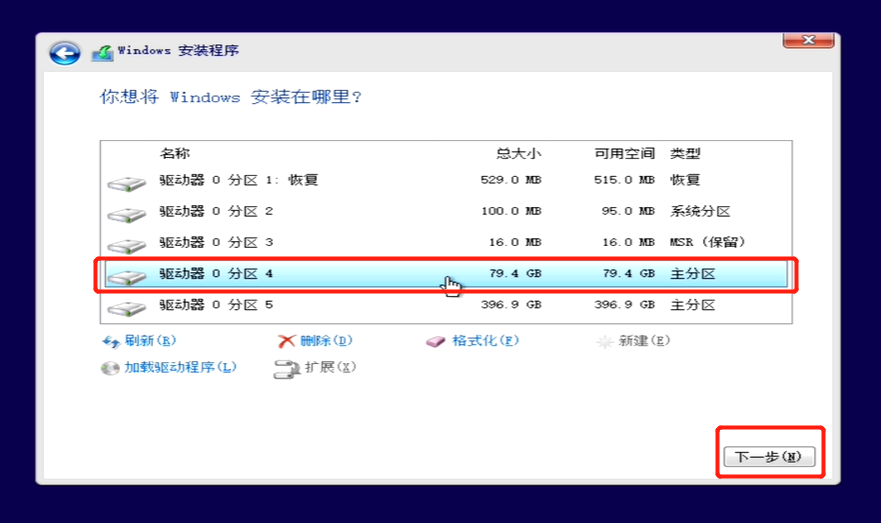Click drive icon for 分区 5 row
The width and height of the screenshot is (881, 523).
click(x=127, y=308)
